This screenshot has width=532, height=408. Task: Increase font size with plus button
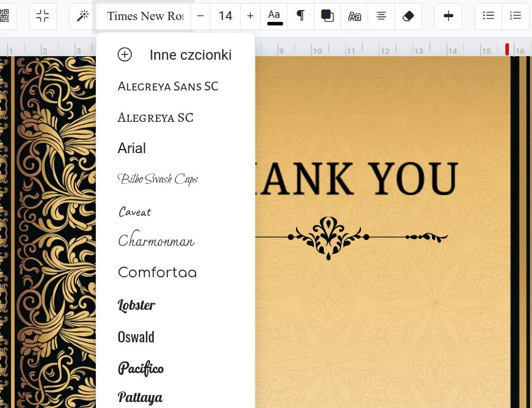[x=251, y=16]
